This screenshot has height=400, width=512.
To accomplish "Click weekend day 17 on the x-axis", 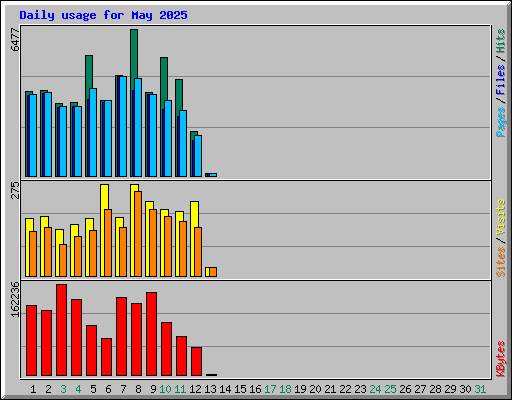I will point(270,389).
